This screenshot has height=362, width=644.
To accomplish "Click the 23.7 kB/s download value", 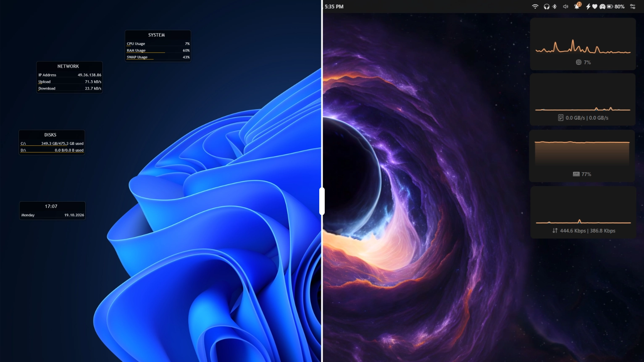I will (x=93, y=89).
